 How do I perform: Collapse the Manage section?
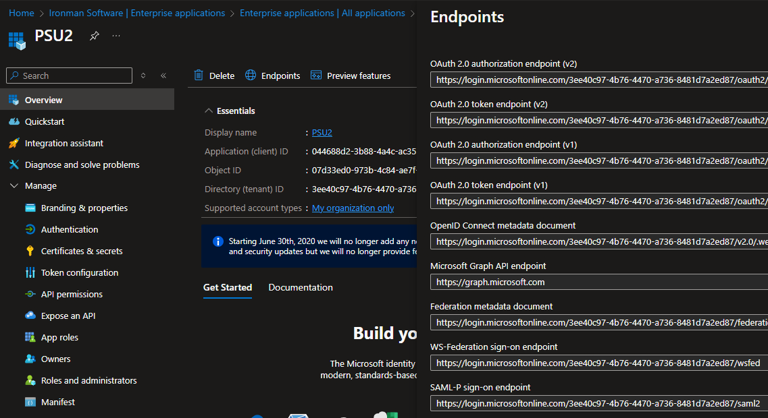click(x=14, y=186)
